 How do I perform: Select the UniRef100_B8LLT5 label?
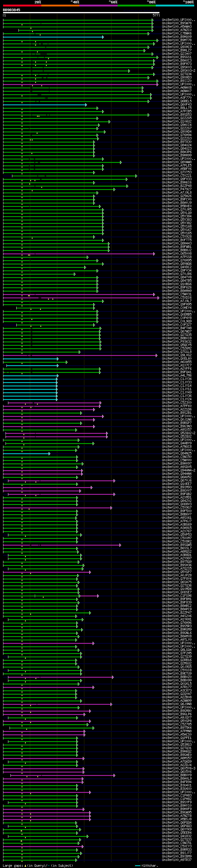tap(177, 108)
